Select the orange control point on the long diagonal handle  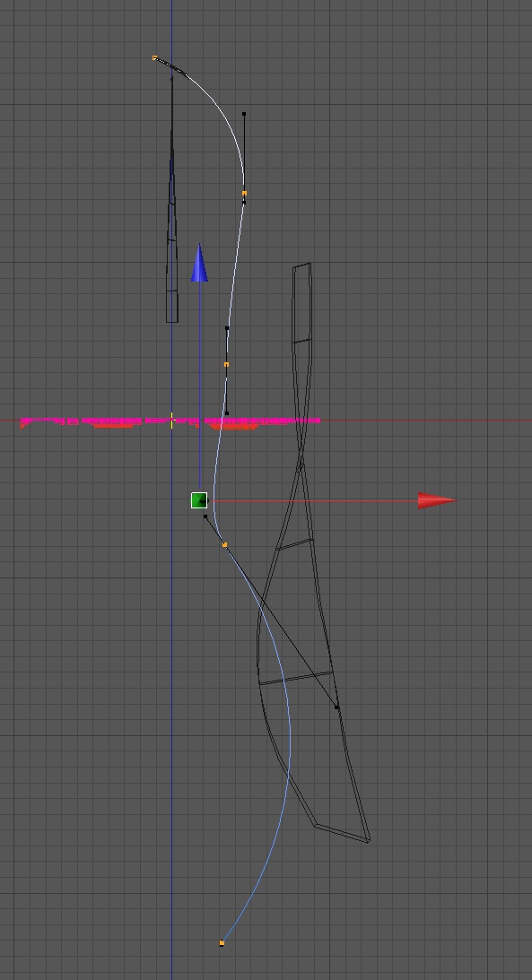tap(225, 545)
